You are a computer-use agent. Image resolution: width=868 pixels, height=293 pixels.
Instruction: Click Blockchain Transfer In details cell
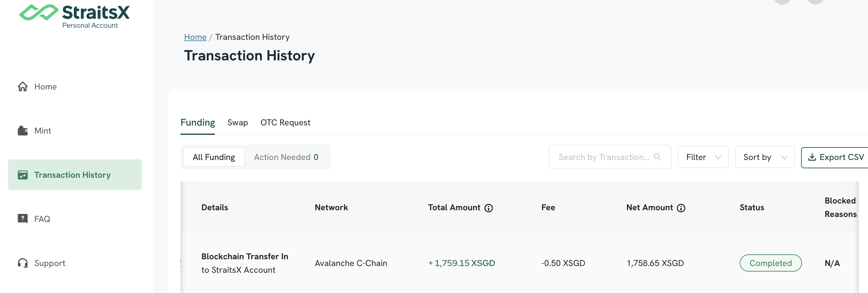click(245, 263)
